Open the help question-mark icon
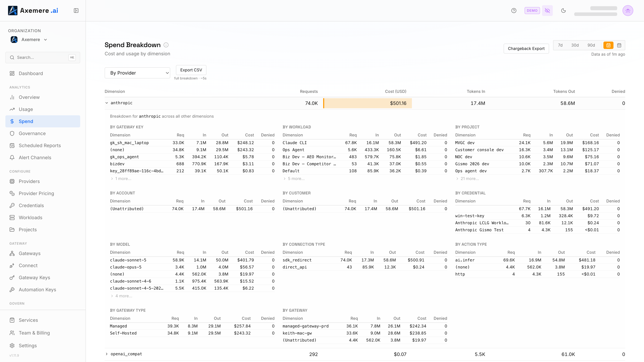 tap(514, 11)
